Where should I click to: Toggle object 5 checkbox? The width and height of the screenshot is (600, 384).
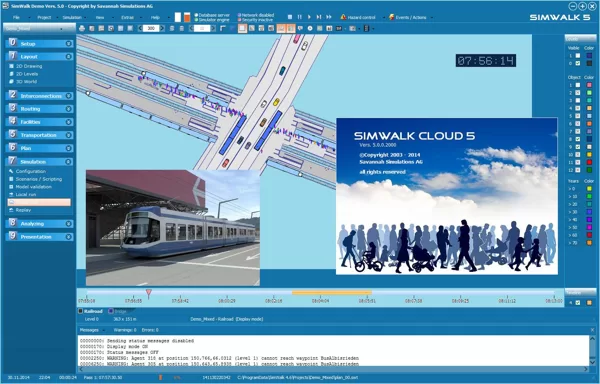pyautogui.click(x=578, y=116)
